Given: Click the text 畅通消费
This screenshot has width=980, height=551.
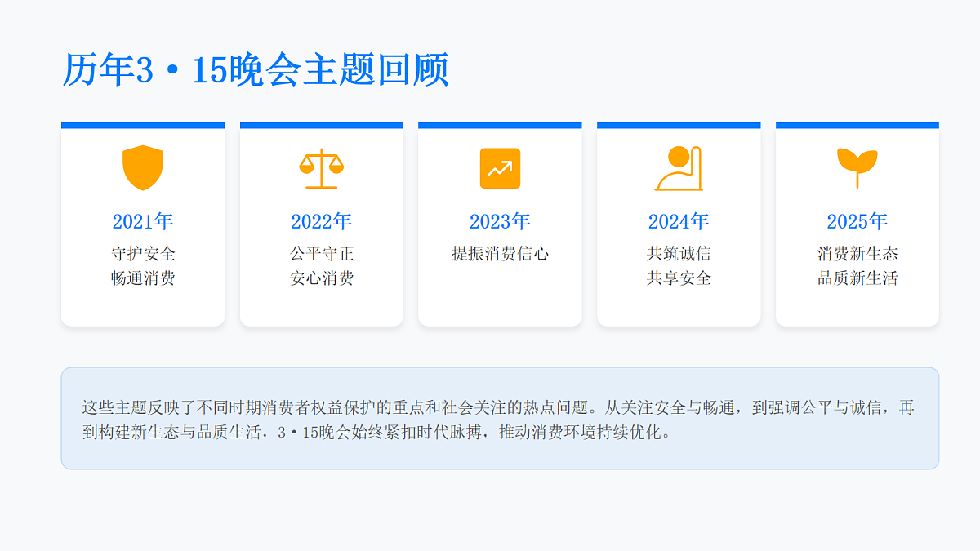Looking at the screenshot, I should [x=143, y=278].
